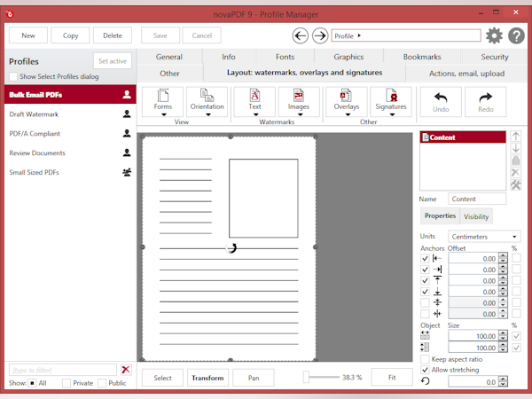Open the Signatures tool

(x=391, y=101)
